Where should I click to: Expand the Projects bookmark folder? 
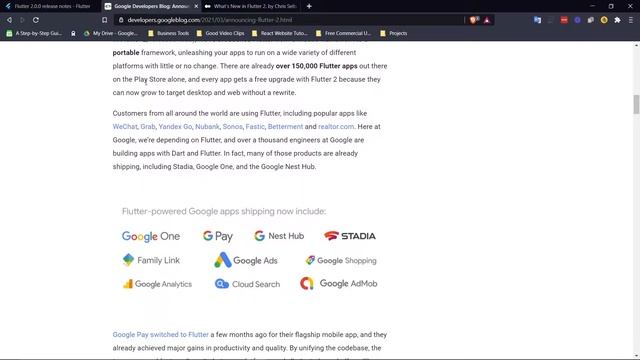tap(394, 33)
